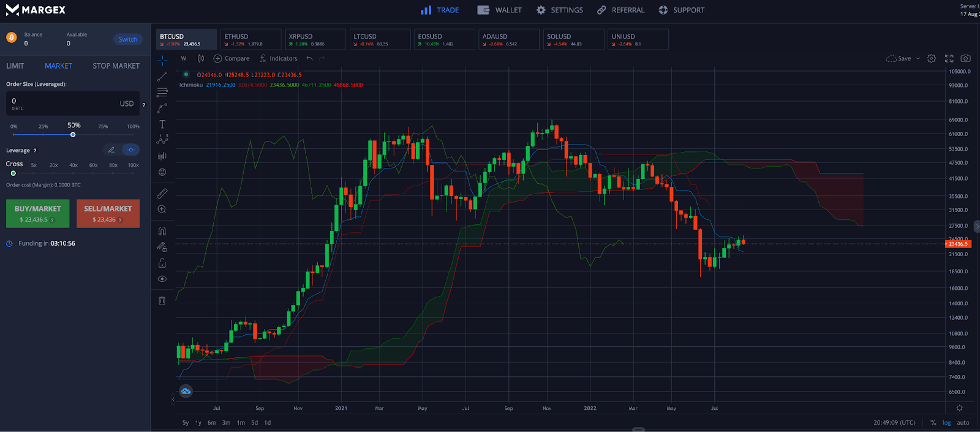Pick the ruler measure tool

[x=162, y=194]
